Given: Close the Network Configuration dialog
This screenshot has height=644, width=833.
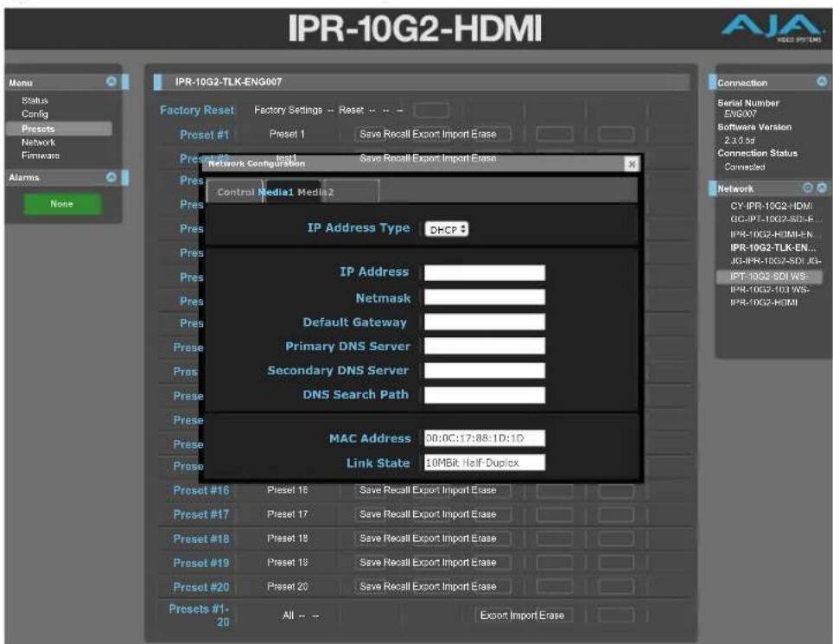Looking at the screenshot, I should [x=631, y=163].
